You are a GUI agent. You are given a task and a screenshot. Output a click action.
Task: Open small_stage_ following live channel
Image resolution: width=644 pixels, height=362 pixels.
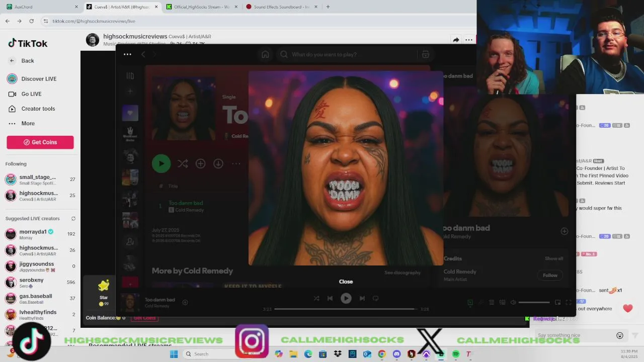coord(40,179)
